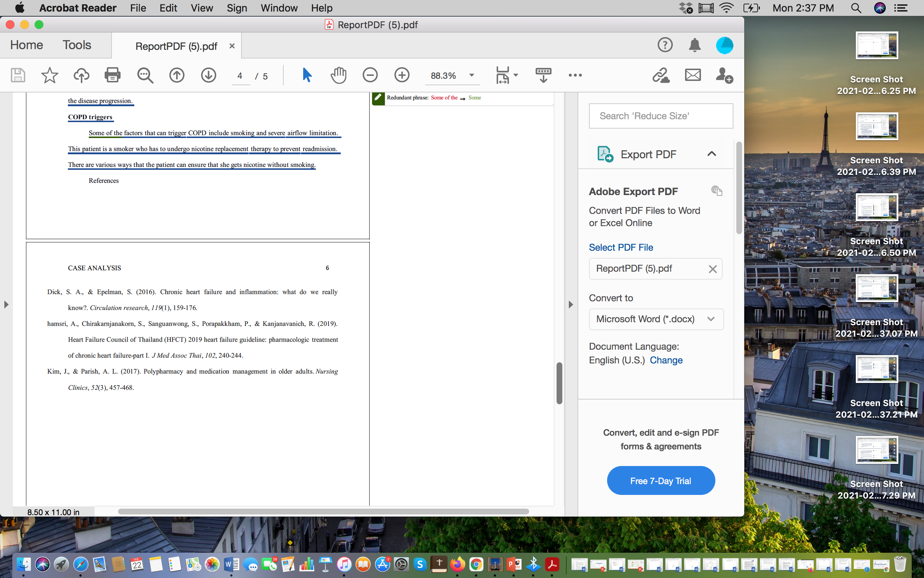The height and width of the screenshot is (578, 924).
Task: Show more tools via the three-dot icon
Action: [x=575, y=75]
